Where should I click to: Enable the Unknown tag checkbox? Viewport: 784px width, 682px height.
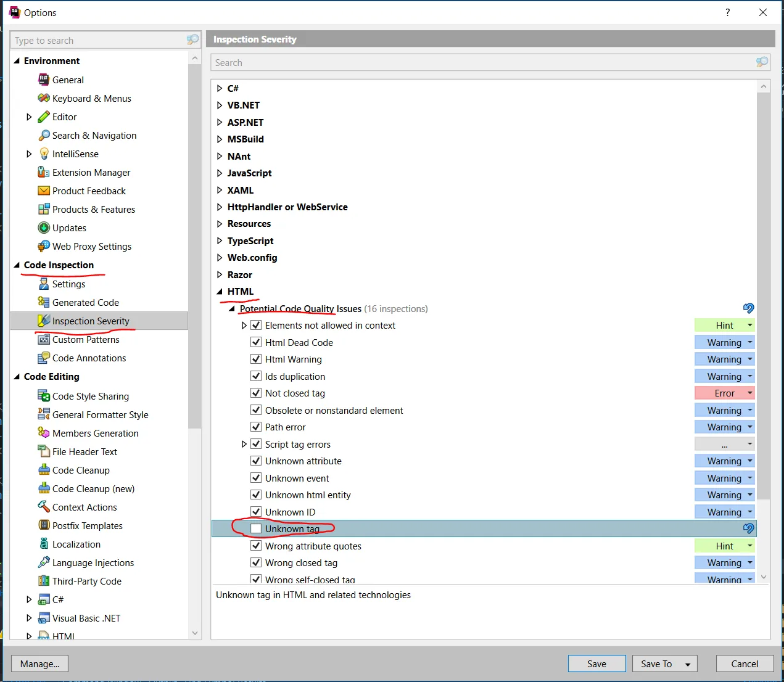(256, 528)
